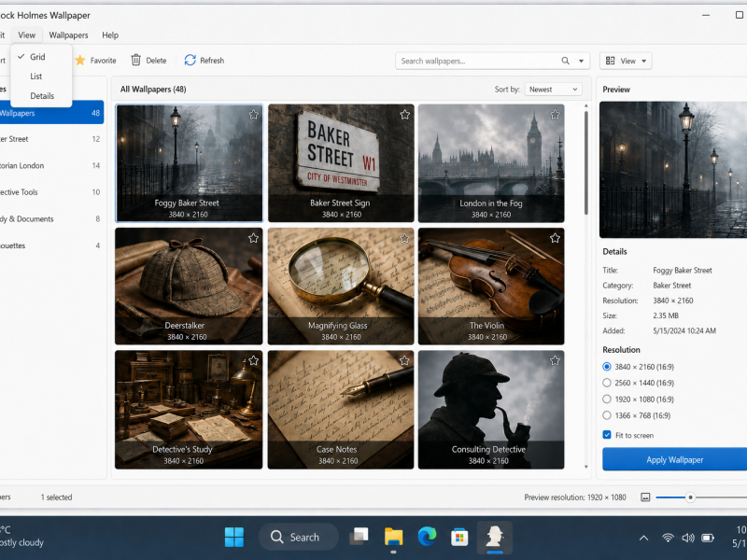
Task: Click the large Preview image
Action: tap(673, 170)
